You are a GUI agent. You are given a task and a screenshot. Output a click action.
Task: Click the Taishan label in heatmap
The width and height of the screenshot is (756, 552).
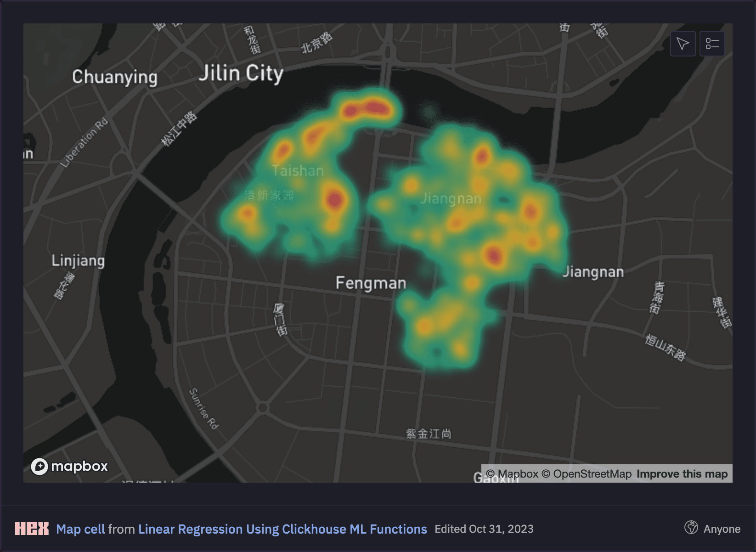click(x=298, y=171)
